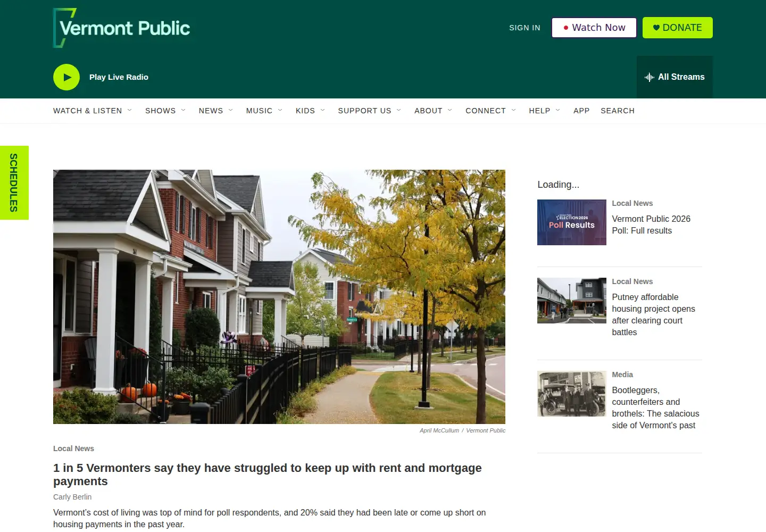This screenshot has width=766, height=532.
Task: Open the Vermont Public 2026 Poll headline
Action: (651, 225)
